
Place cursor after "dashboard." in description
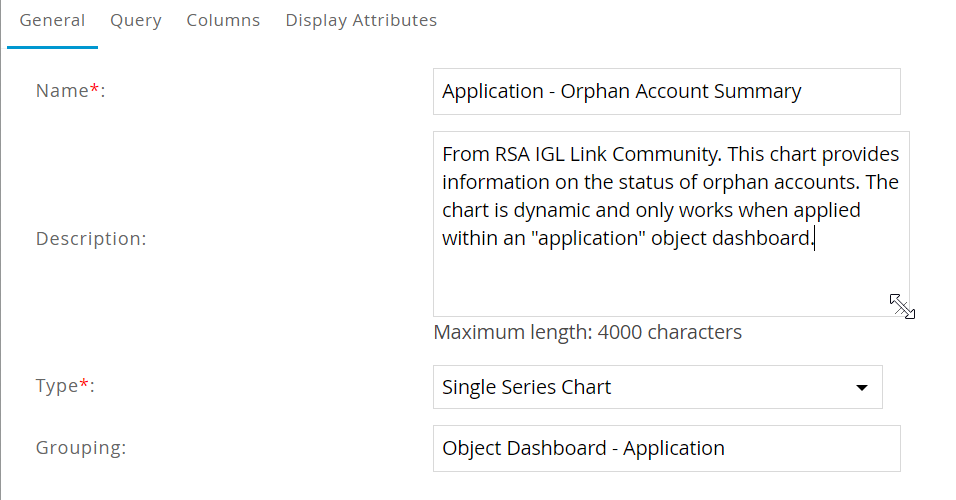tap(814, 239)
